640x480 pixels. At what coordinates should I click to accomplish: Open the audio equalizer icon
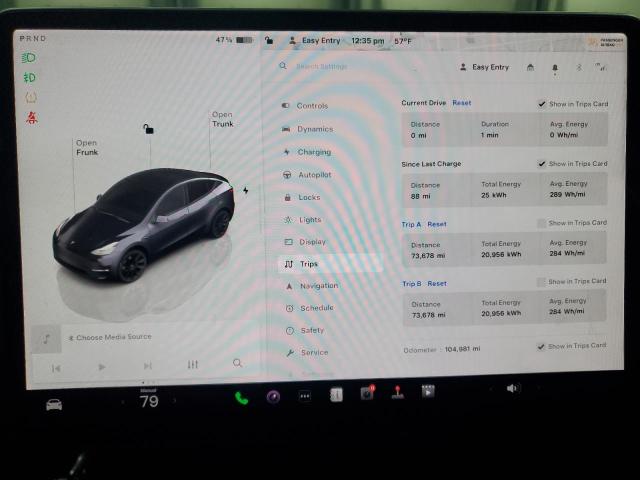point(193,364)
